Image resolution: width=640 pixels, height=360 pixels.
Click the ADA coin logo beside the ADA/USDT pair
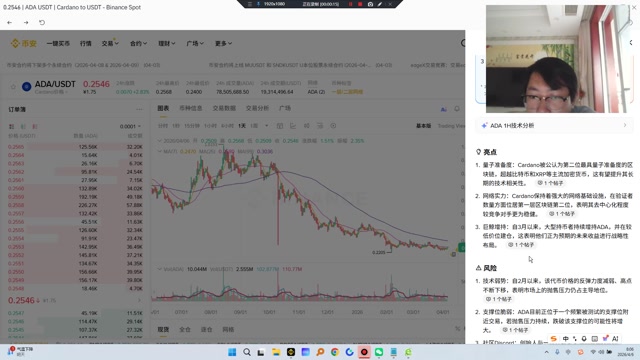[x=27, y=87]
